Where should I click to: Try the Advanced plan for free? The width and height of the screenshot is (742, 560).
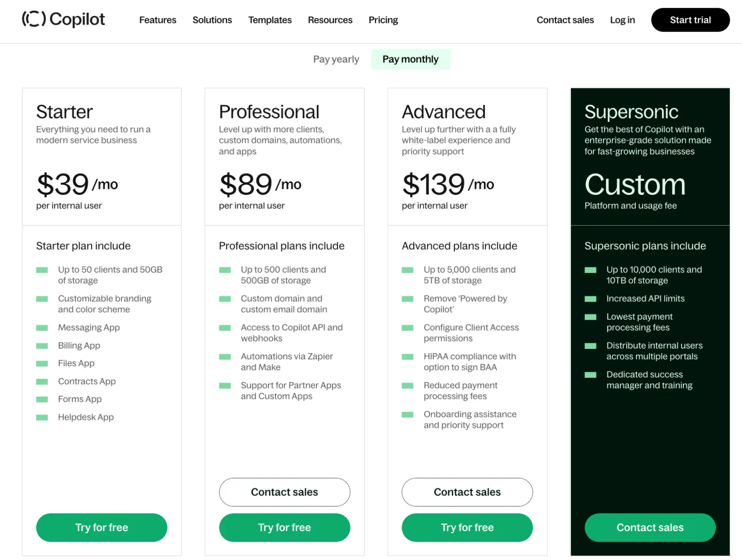coord(467,527)
